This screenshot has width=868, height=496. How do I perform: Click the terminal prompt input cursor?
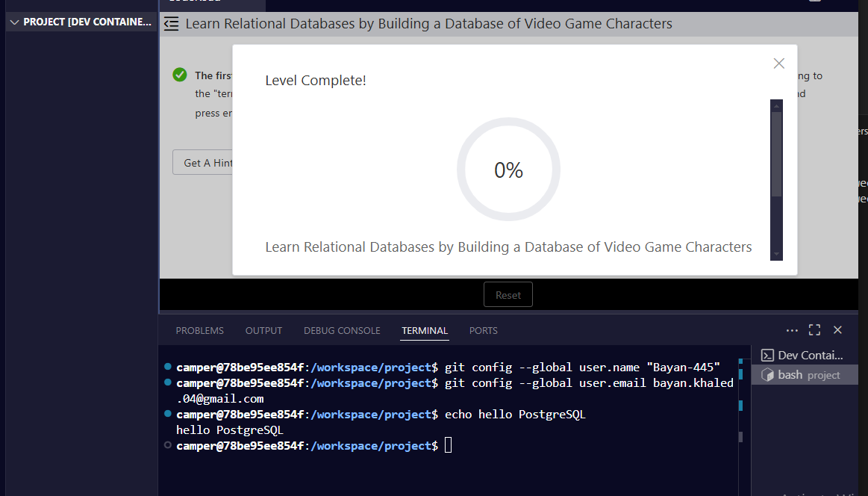pyautogui.click(x=448, y=445)
